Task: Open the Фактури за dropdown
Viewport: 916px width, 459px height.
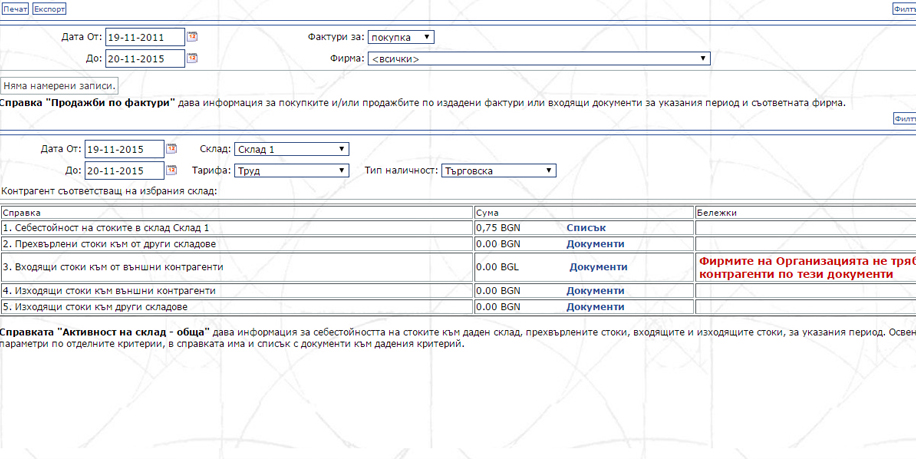Action: [401, 37]
